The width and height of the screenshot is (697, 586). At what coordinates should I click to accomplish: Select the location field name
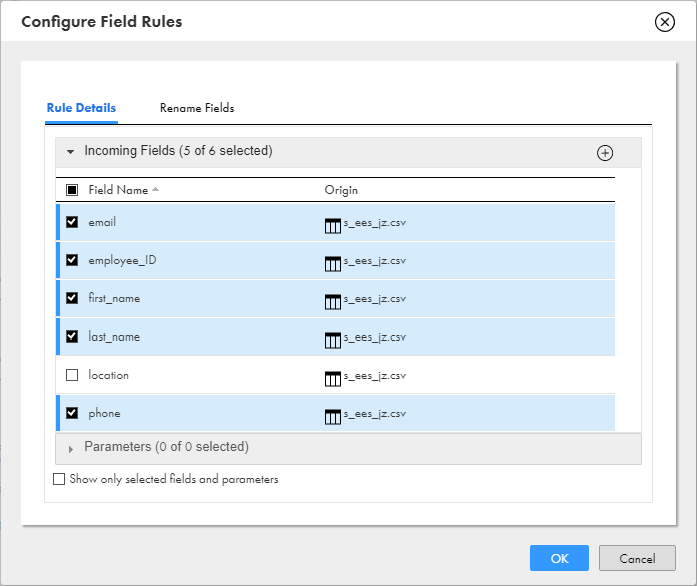(108, 375)
